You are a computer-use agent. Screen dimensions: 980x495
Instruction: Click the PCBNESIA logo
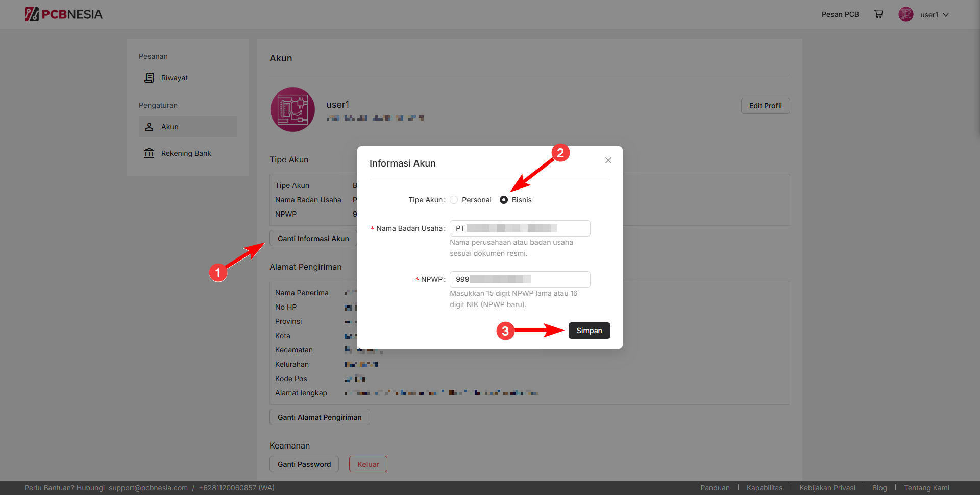coord(63,14)
